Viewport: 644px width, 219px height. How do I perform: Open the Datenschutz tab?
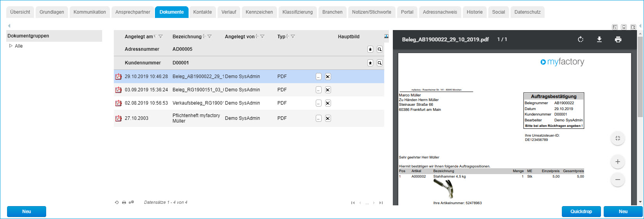click(x=527, y=12)
